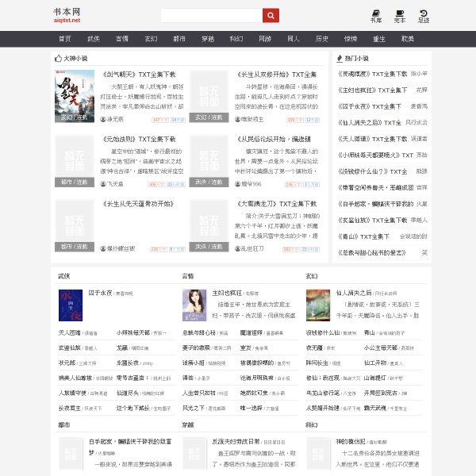Open the 同人 navigation category
The height and width of the screenshot is (476, 476).
click(x=294, y=39)
